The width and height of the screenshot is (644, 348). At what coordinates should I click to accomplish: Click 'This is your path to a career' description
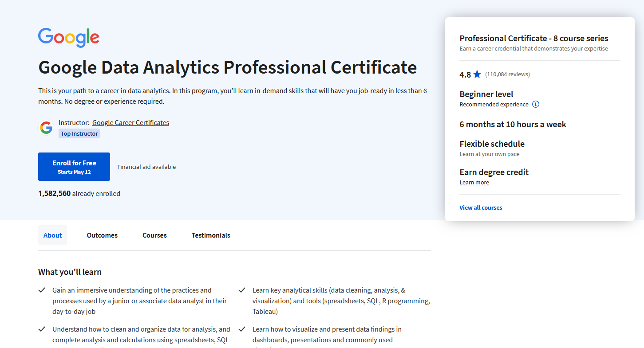coord(233,96)
